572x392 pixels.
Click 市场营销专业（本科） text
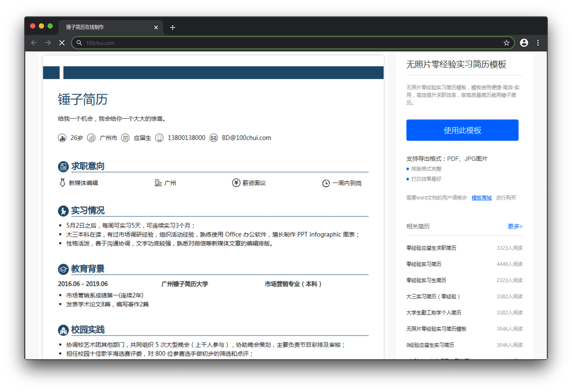(293, 284)
